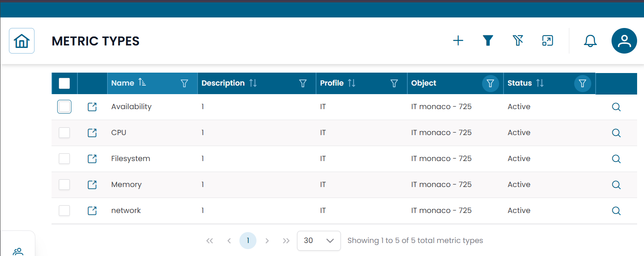
Task: Open notifications bell
Action: [590, 41]
